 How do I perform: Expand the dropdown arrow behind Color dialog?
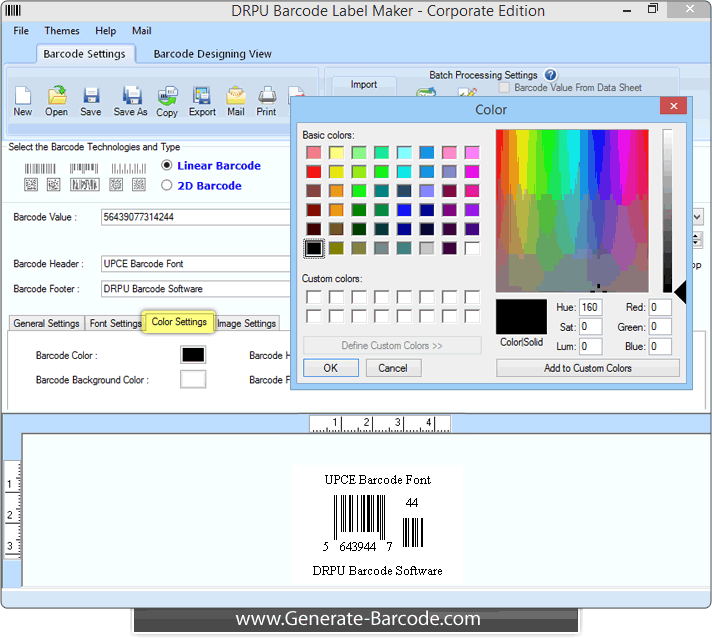(697, 217)
